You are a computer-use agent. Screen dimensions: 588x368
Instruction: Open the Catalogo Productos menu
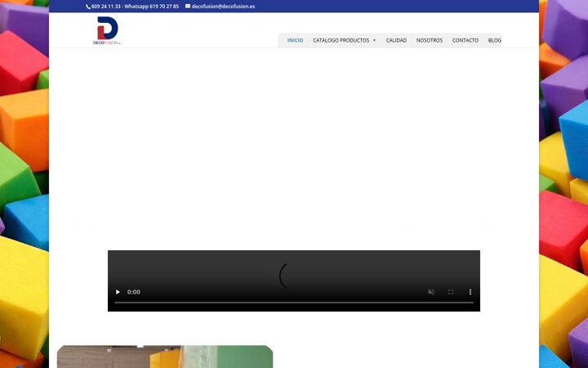(341, 40)
